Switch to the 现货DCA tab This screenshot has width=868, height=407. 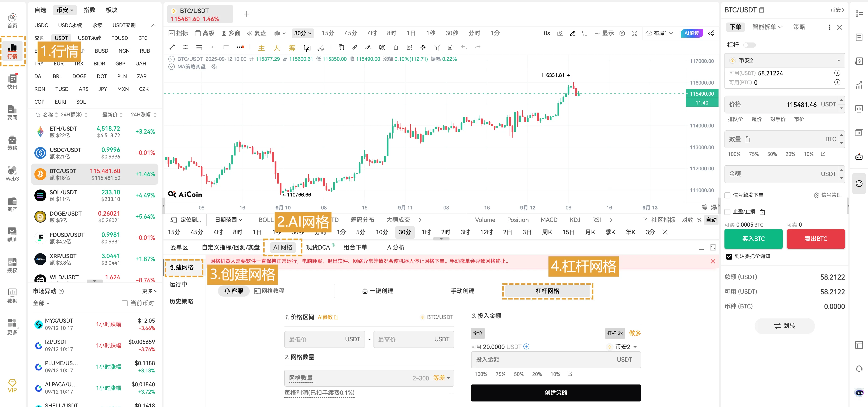click(318, 247)
